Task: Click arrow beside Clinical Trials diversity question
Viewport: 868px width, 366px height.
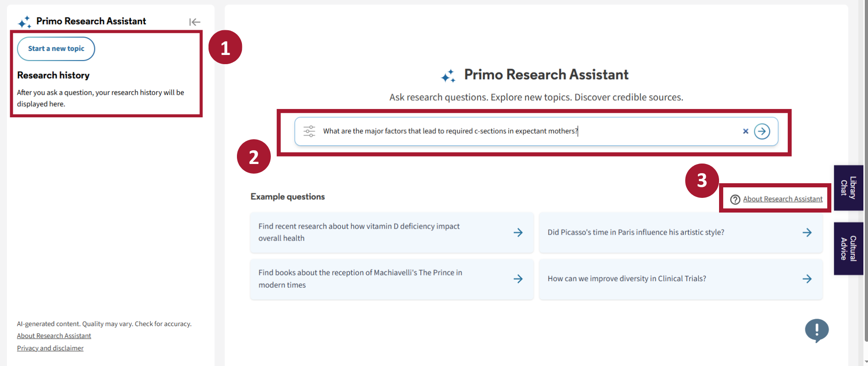Action: click(807, 279)
